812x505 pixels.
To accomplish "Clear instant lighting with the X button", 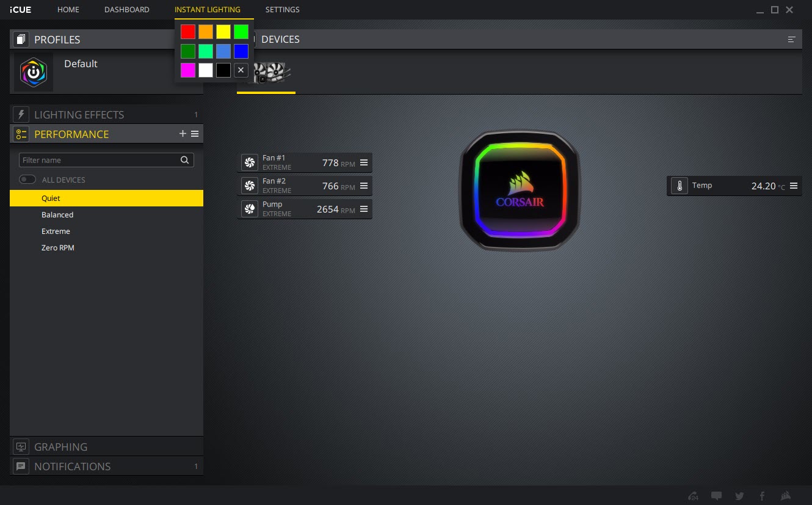I will [x=241, y=70].
